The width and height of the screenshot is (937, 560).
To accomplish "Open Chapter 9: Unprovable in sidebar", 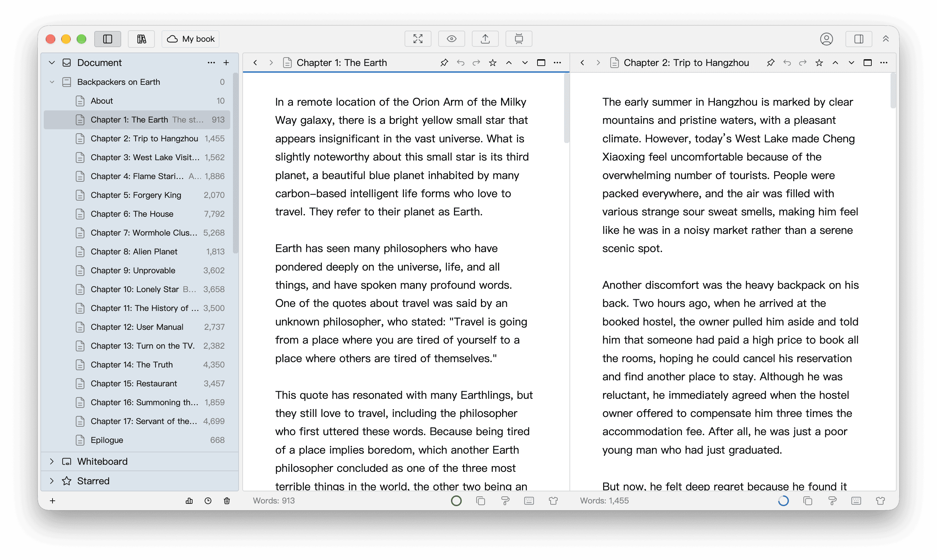I will pyautogui.click(x=137, y=271).
